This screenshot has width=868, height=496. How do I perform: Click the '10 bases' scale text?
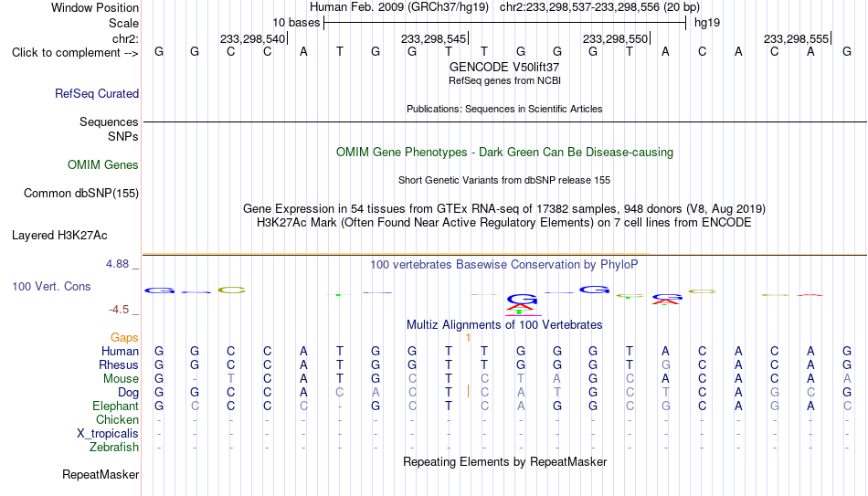296,23
